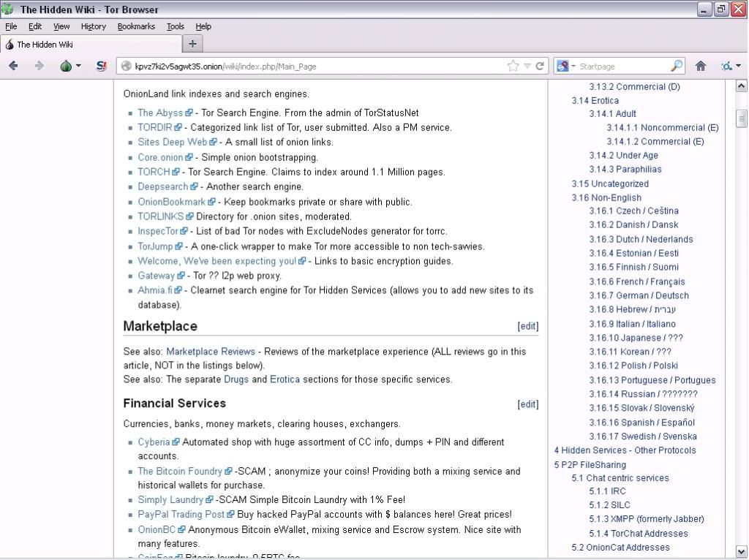Go to 3.16.5 Finnish / Suomi
This screenshot has width=749, height=560.
pos(634,267)
